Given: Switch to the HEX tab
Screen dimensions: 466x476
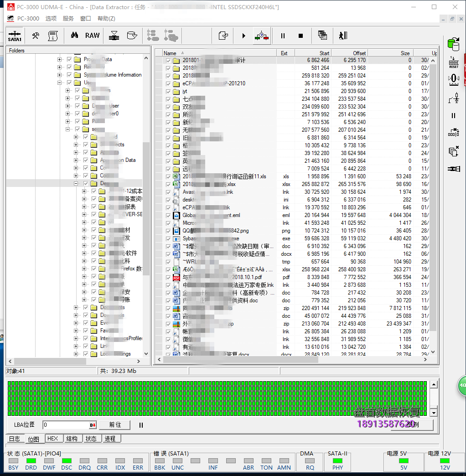Looking at the screenshot, I should [53, 439].
